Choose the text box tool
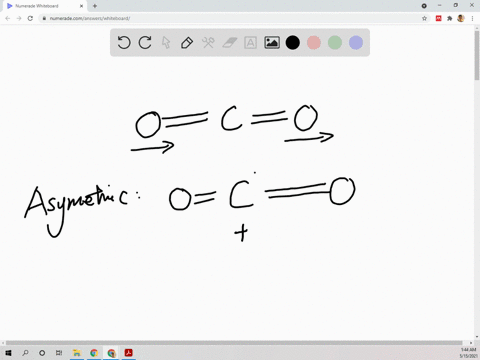Viewport: 480px width, 360px height. click(x=250, y=43)
